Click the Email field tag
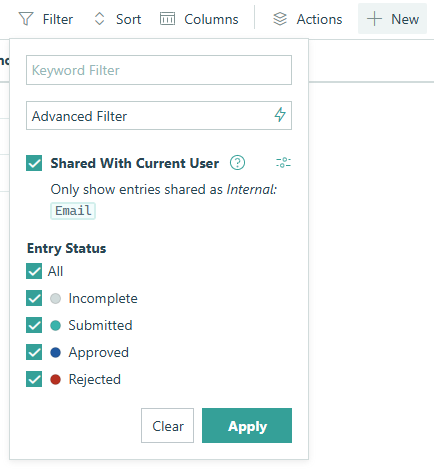Screen dimensions: 434x470 click(73, 211)
